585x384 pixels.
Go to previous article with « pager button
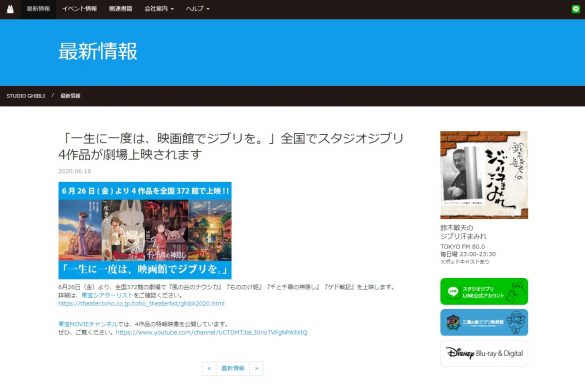209,368
